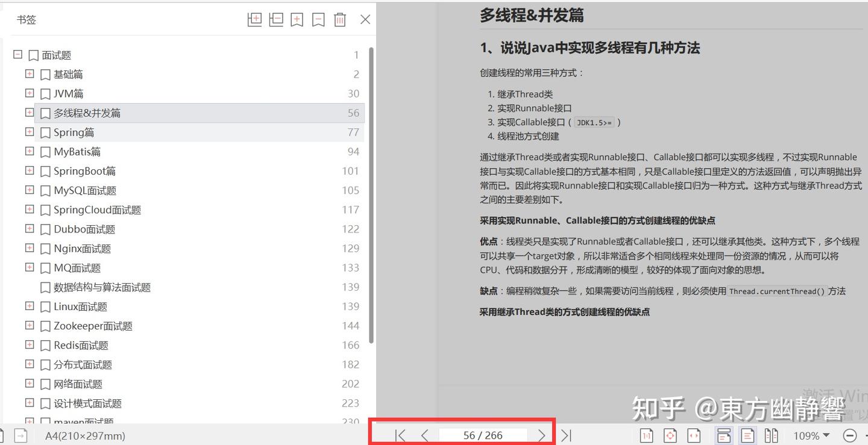Open the MQ面试题 bookmark
The width and height of the screenshot is (868, 445).
(x=77, y=268)
